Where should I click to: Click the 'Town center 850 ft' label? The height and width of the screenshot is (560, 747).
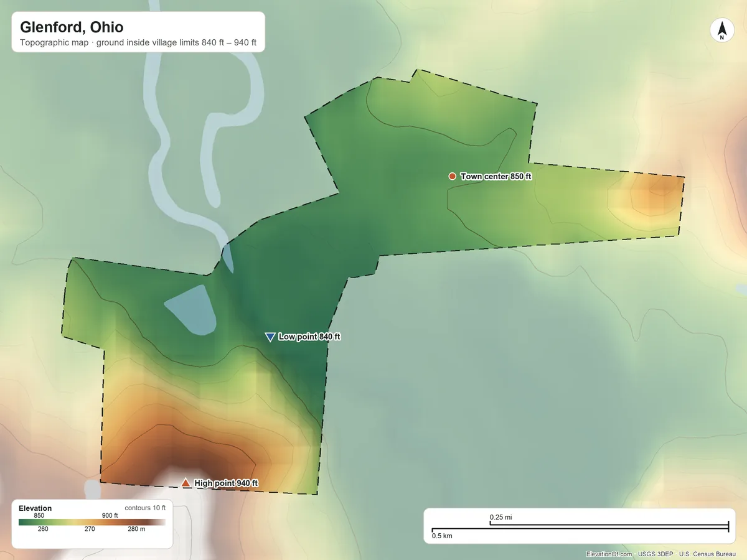click(496, 177)
